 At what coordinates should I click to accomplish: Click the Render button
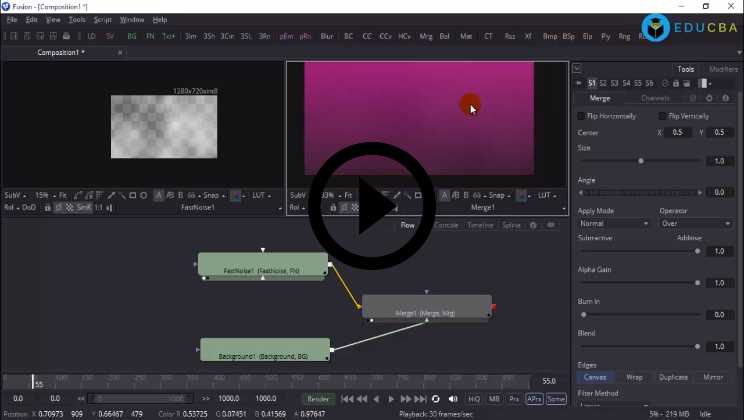pyautogui.click(x=318, y=399)
